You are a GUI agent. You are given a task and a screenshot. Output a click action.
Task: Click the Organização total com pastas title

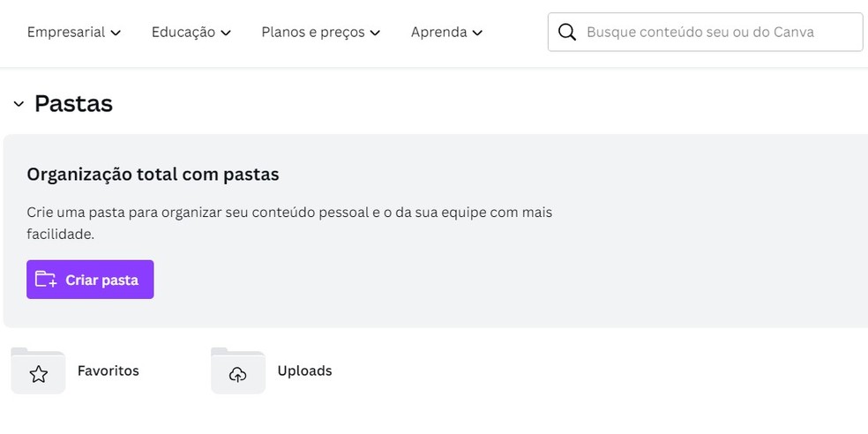(153, 175)
